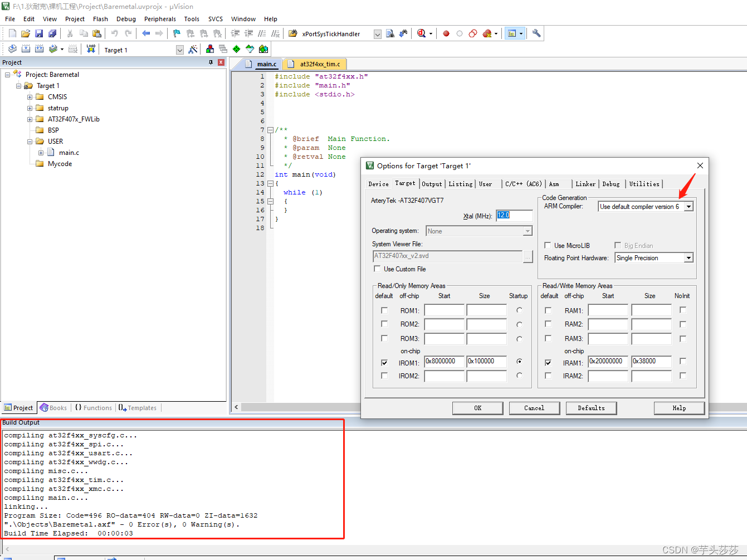Open the xPortSysTickHandler find dropdown
This screenshot has width=747, height=560.
coord(377,34)
